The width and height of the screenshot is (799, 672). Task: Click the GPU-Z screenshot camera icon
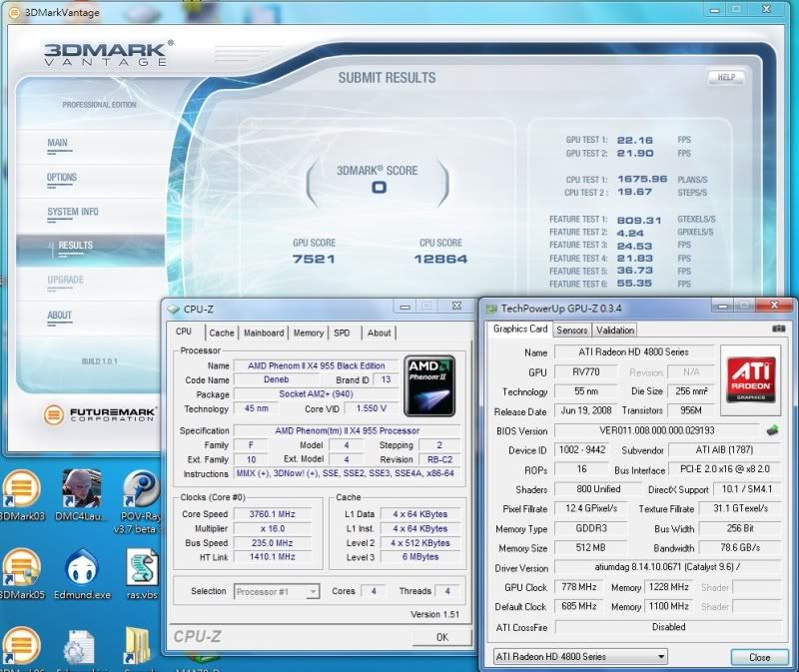point(778,330)
